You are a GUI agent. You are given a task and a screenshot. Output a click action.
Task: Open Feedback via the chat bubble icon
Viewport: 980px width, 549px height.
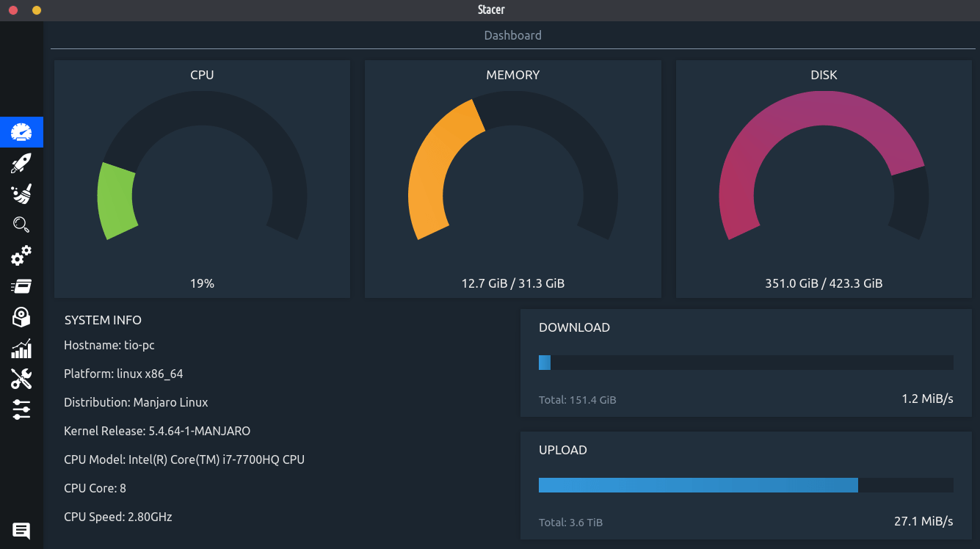pyautogui.click(x=21, y=531)
